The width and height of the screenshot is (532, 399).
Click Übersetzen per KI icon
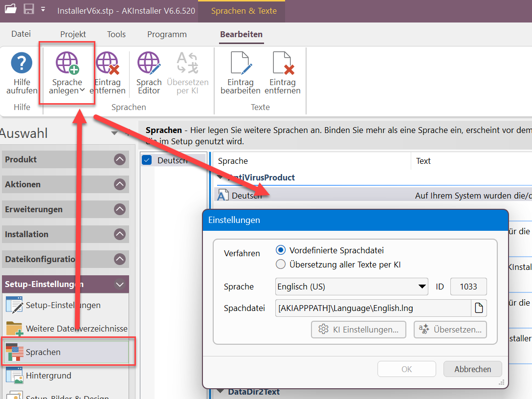188,63
